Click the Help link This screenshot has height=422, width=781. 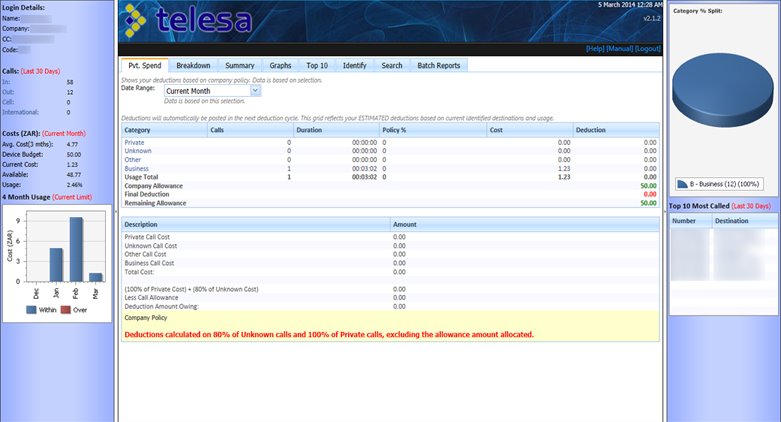point(595,48)
